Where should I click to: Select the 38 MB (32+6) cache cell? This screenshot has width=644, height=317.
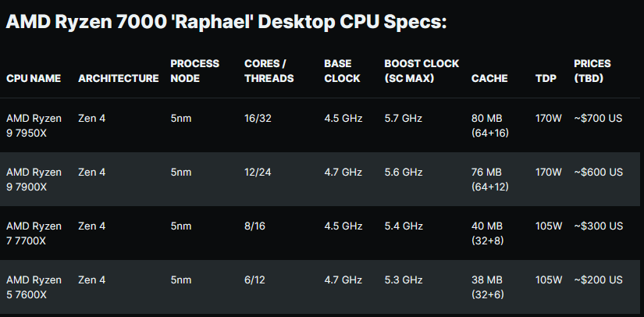coord(488,287)
